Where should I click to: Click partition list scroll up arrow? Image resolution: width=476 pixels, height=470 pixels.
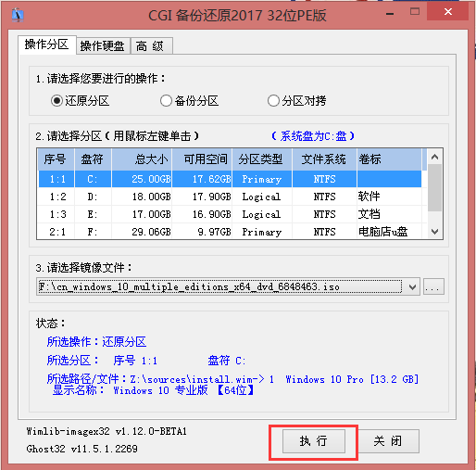click(x=435, y=158)
